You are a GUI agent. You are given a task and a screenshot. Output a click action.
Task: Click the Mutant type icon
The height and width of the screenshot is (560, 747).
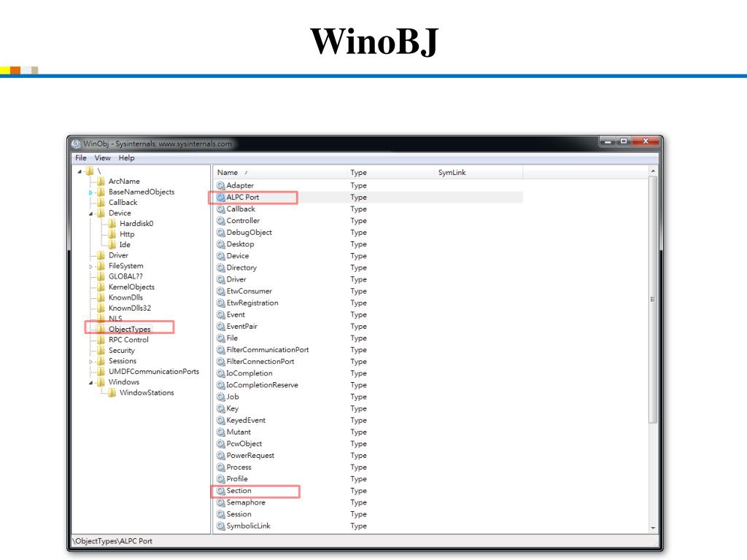pos(220,432)
